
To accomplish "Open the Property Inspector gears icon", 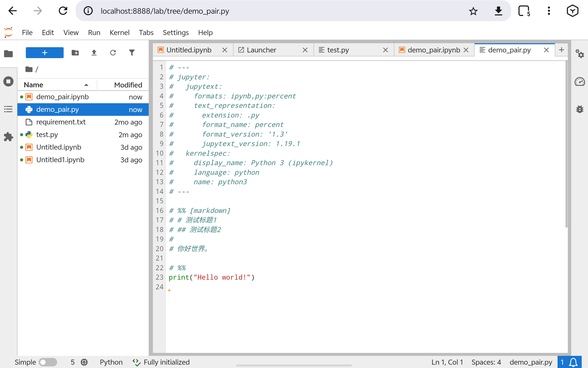I will coord(579,54).
